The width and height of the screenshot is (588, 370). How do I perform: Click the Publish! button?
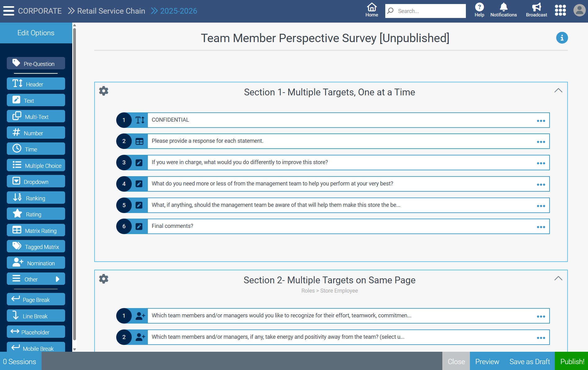coord(572,361)
